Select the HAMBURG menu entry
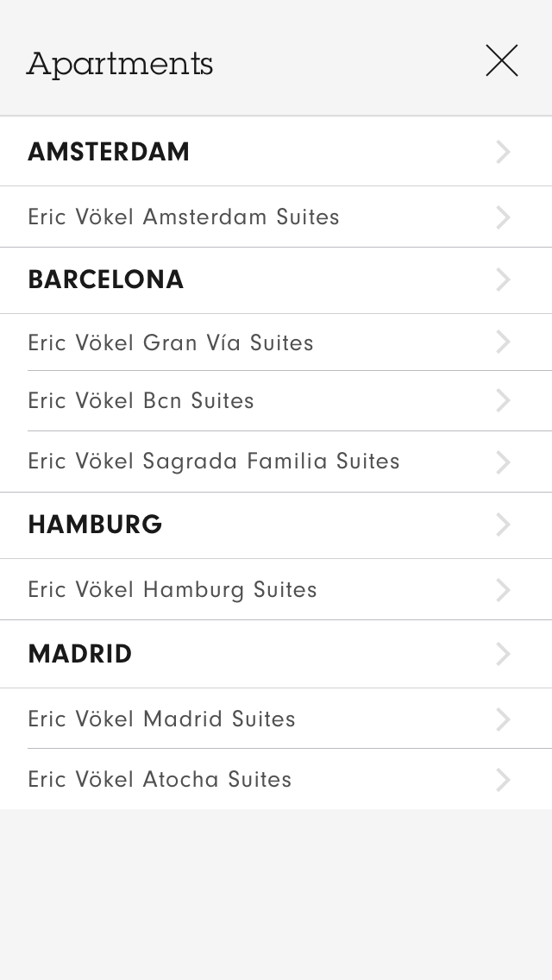The image size is (552, 980). tap(95, 525)
